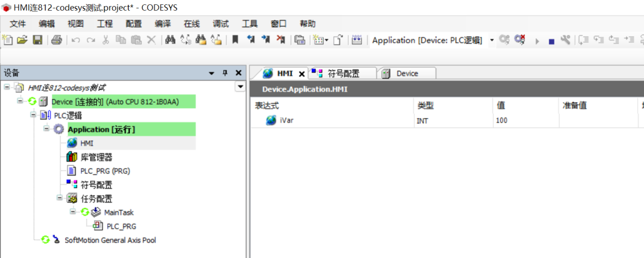
Task: Pin the 设备 panel with the pushpin
Action: click(225, 73)
